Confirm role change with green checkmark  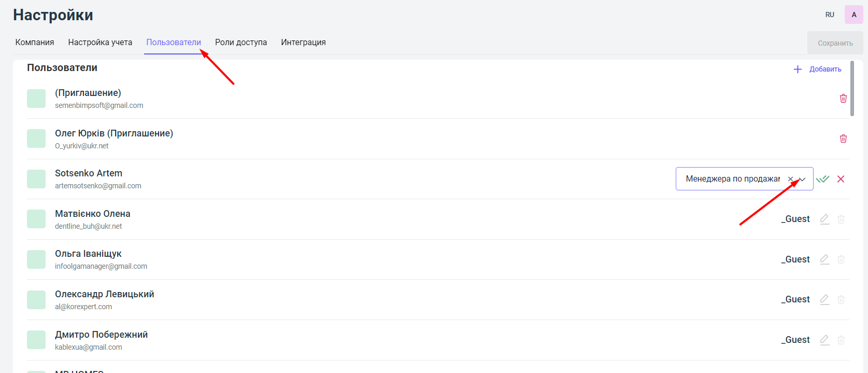(x=822, y=179)
